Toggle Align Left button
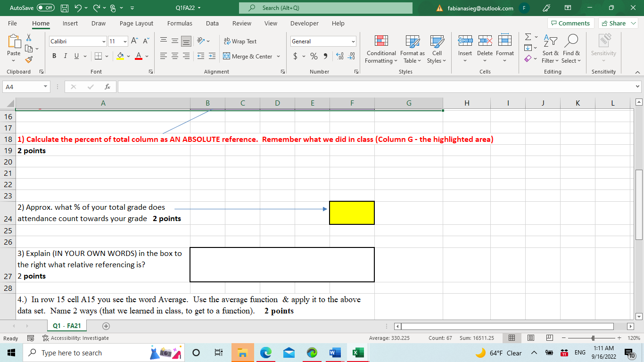This screenshot has height=362, width=644. click(x=163, y=56)
